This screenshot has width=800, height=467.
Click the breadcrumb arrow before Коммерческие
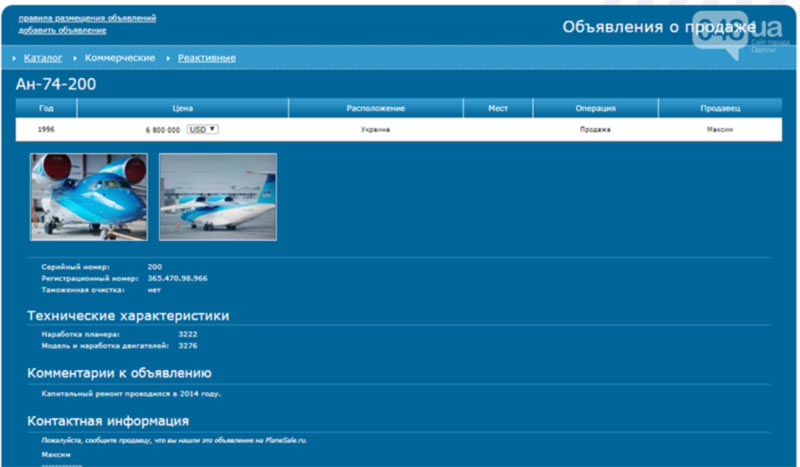click(75, 59)
